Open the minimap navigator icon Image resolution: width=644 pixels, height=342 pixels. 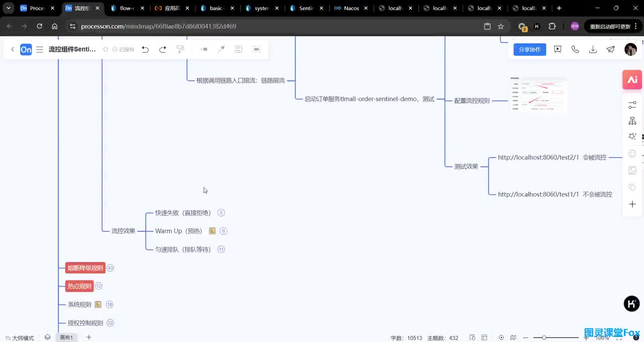513,338
